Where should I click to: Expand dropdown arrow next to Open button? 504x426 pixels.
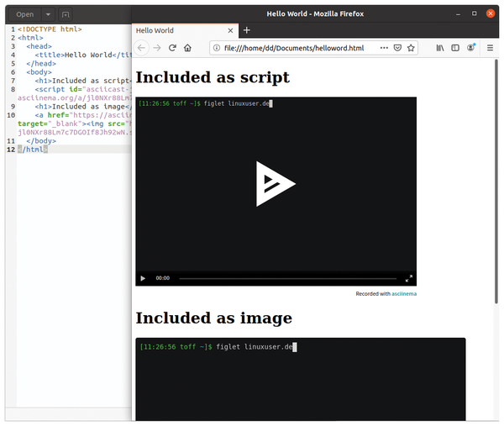click(x=47, y=14)
